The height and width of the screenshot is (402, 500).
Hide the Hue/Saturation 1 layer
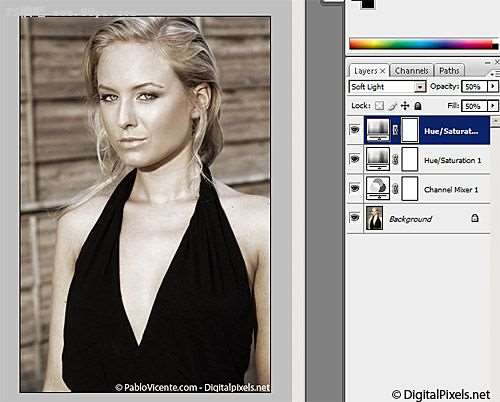355,159
